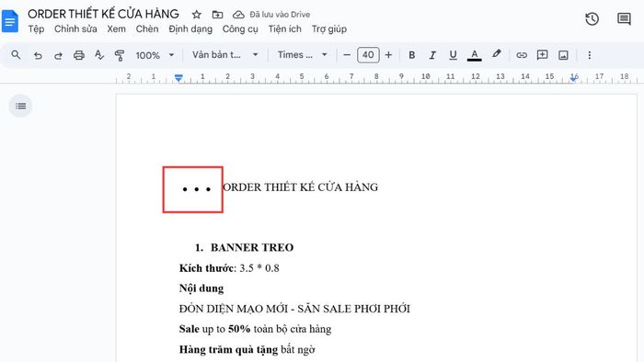The image size is (644, 362).
Task: Click the cloud saved status icon
Action: [x=238, y=15]
